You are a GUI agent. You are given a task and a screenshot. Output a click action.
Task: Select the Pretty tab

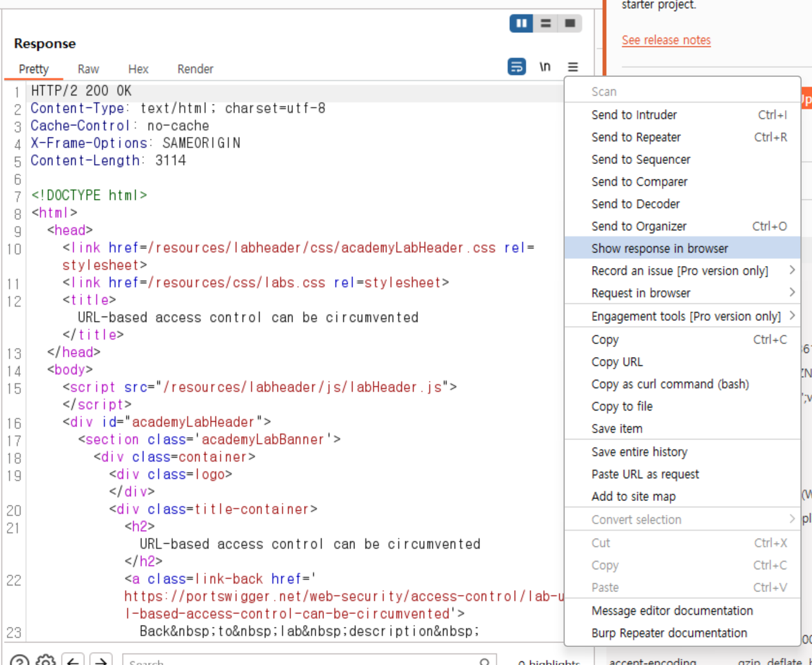34,69
